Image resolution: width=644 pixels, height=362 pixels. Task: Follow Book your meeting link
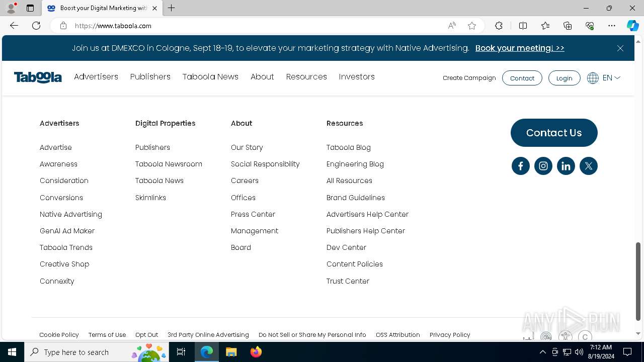click(x=520, y=48)
